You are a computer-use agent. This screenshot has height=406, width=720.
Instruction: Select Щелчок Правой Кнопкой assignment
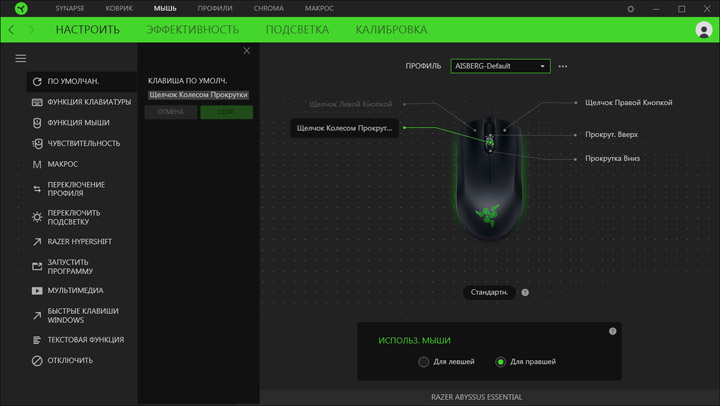629,102
